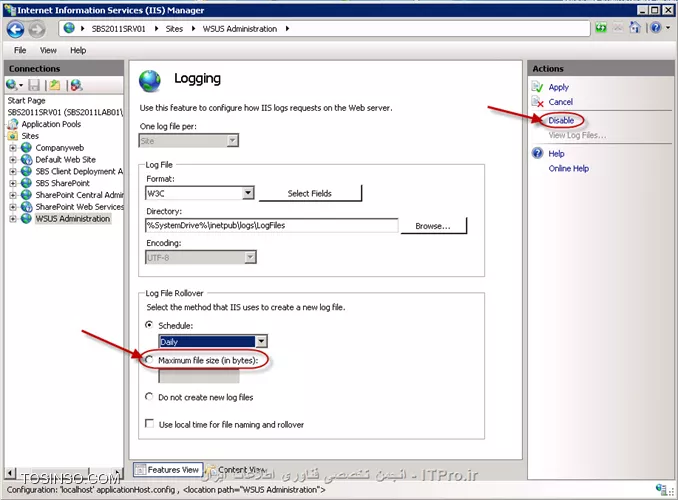Click the SBS SharePoint globe icon
Screen dimensions: 678x500
point(26,183)
